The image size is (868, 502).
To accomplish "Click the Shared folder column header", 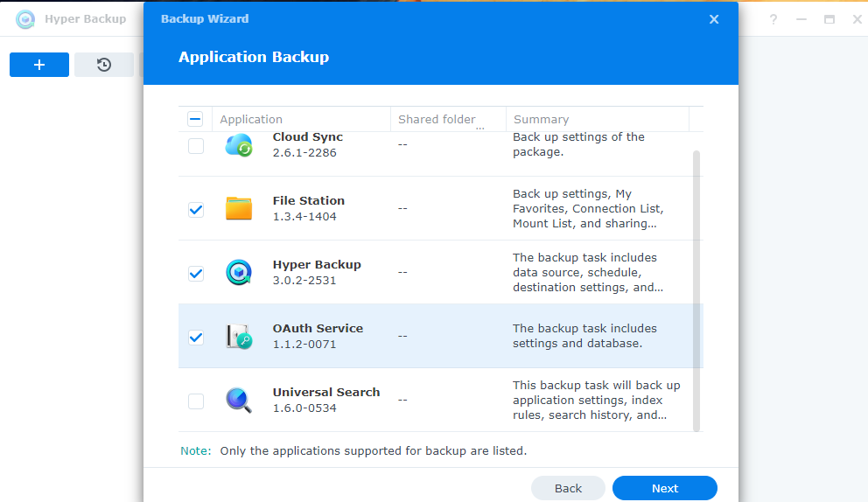I will [x=437, y=119].
